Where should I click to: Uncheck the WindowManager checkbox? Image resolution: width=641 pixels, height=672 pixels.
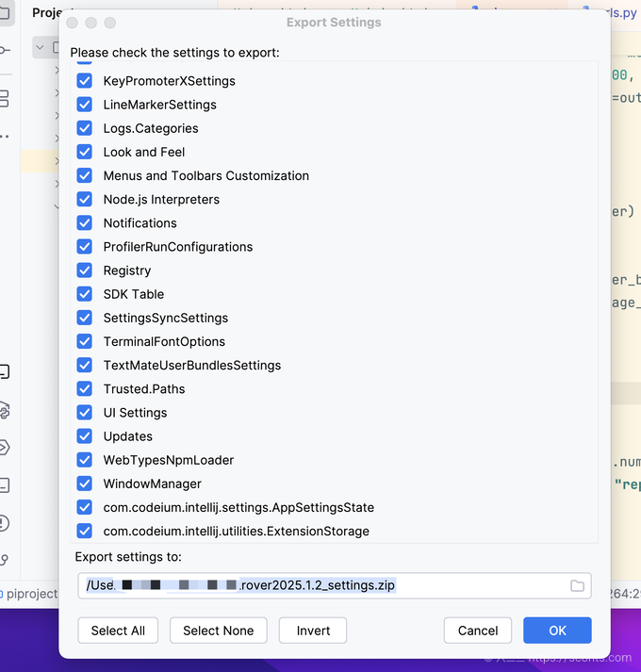(x=85, y=484)
